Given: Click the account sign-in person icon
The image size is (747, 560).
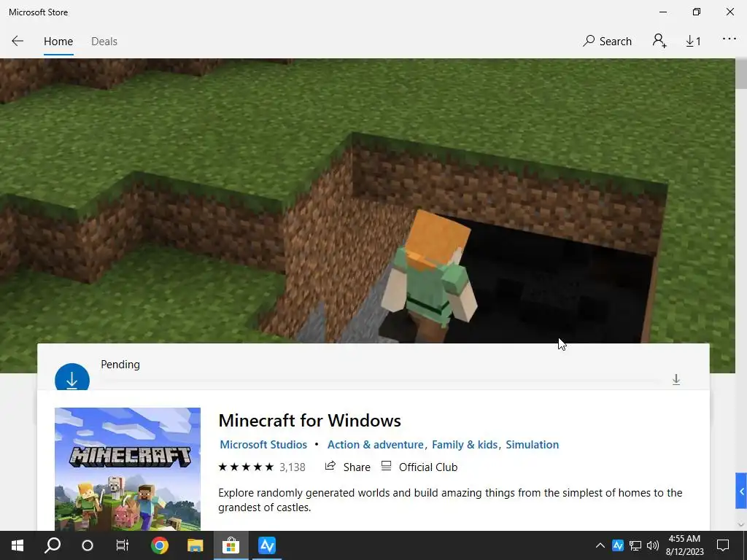Looking at the screenshot, I should tap(659, 41).
